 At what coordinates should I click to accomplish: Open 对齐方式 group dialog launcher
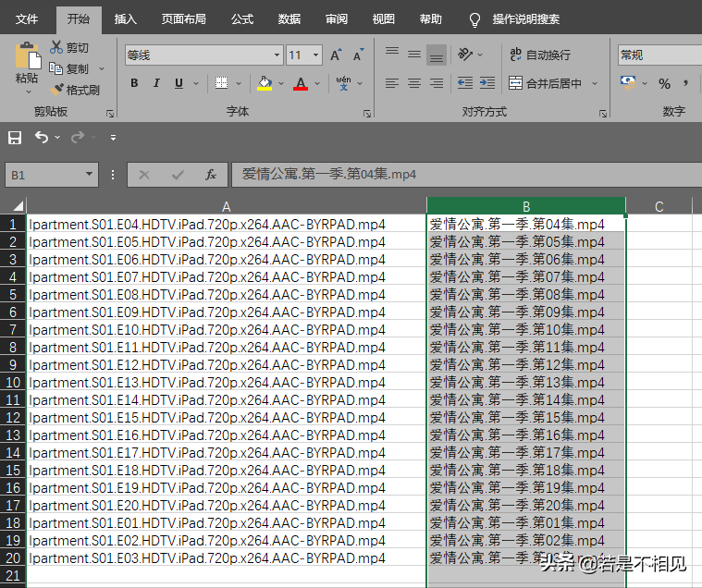coord(603,114)
